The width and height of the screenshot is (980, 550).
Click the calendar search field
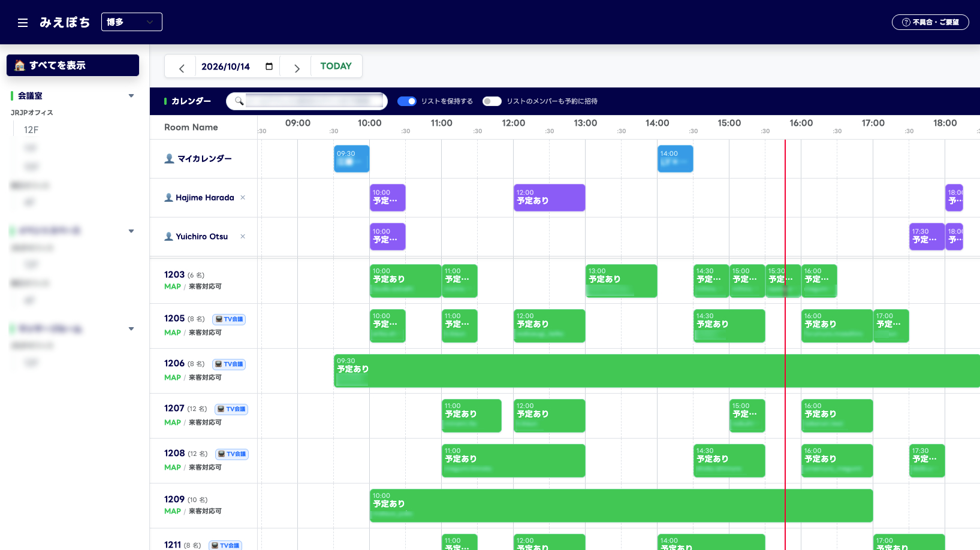(307, 101)
